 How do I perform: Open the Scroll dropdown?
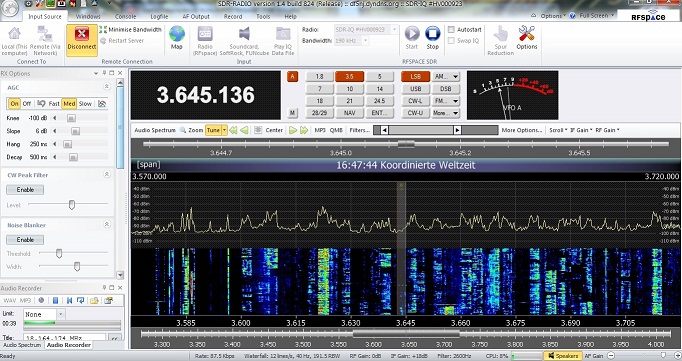click(x=558, y=130)
